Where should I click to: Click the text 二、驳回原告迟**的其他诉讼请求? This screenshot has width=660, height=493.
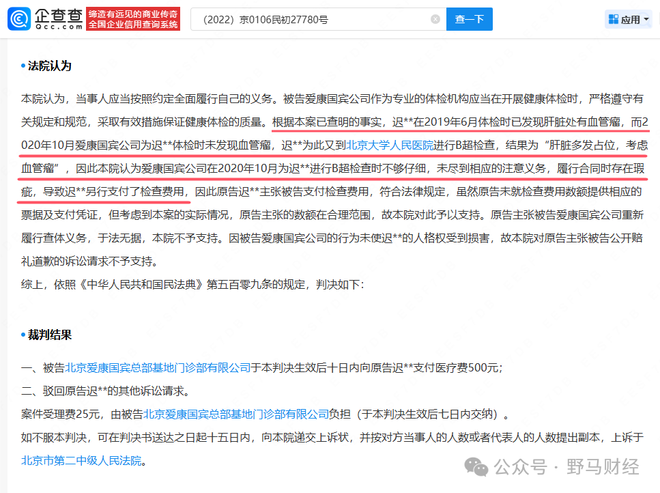(105, 391)
